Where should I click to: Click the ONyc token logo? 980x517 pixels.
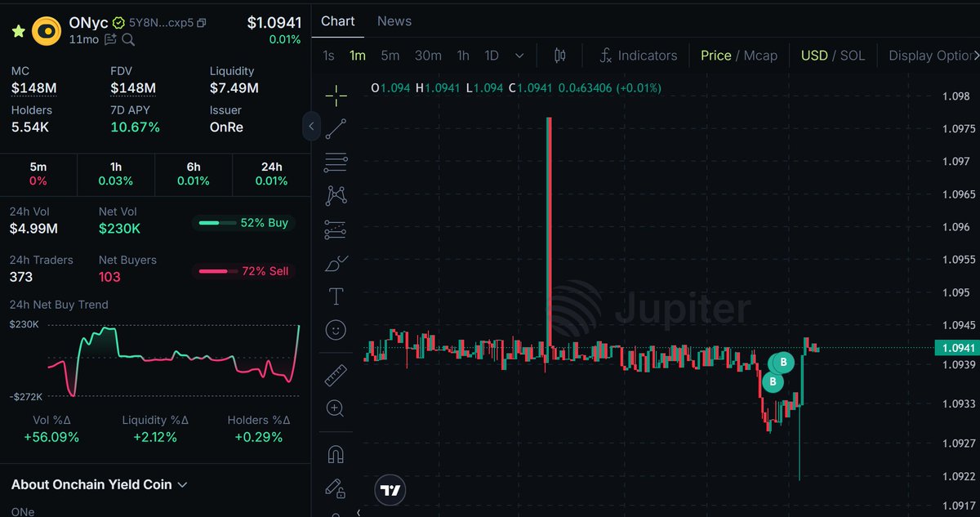coord(47,31)
